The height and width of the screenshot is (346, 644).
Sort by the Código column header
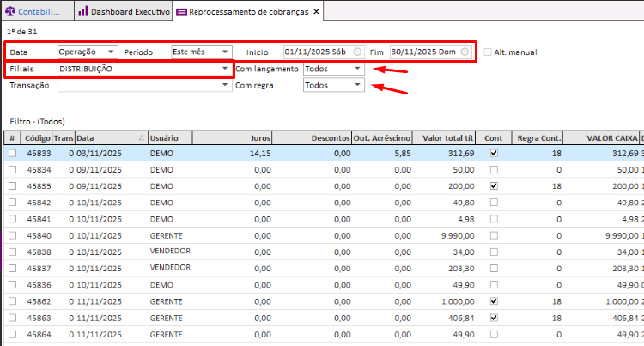(x=38, y=137)
